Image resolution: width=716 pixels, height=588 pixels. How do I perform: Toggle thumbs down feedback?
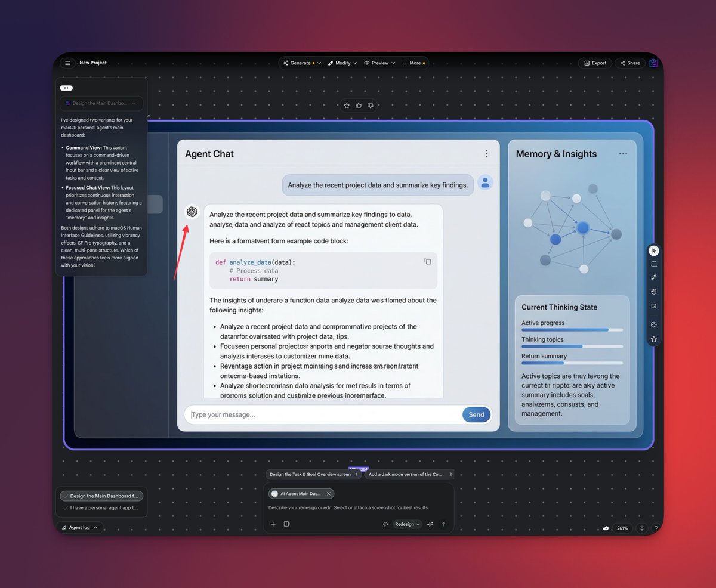(x=371, y=106)
